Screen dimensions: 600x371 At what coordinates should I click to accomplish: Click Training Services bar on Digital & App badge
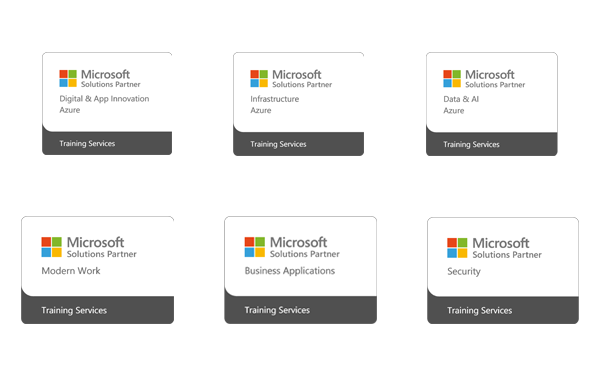tap(107, 143)
